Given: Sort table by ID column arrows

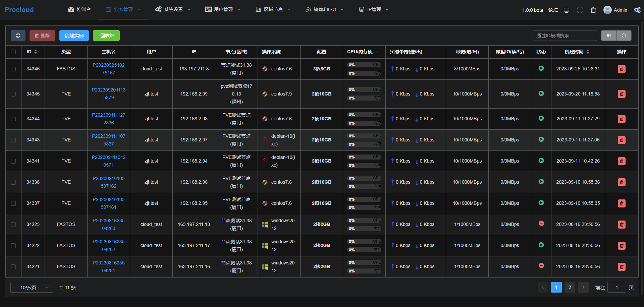Looking at the screenshot, I should (36, 52).
